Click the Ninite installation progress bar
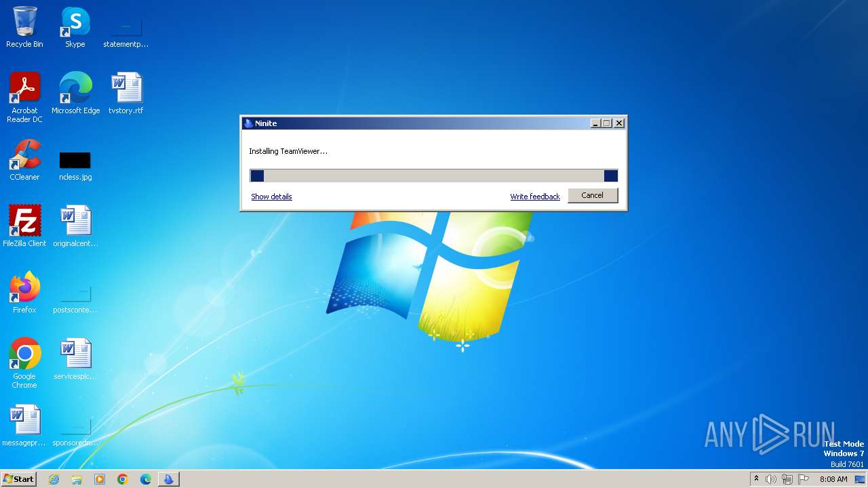The image size is (868, 488). click(434, 176)
